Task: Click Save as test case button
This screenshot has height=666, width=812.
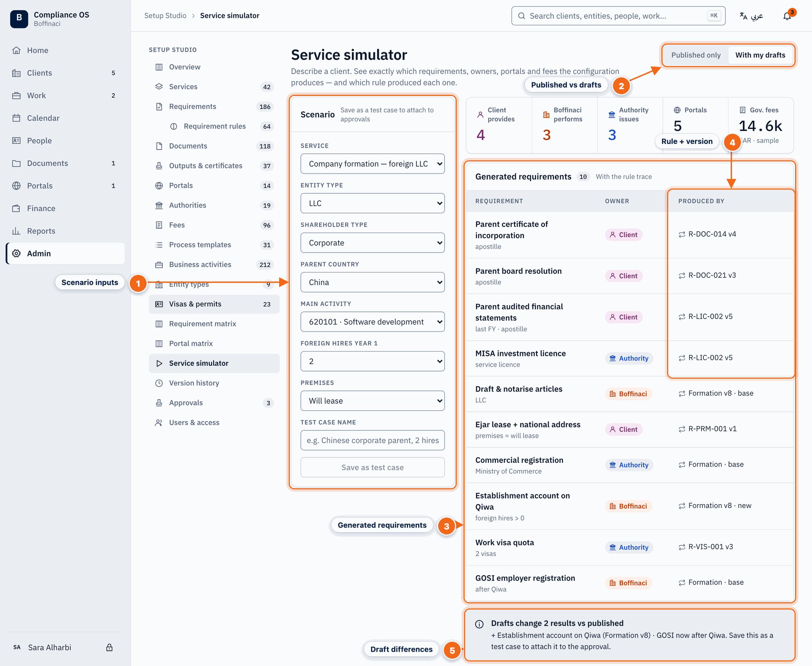Action: tap(373, 468)
